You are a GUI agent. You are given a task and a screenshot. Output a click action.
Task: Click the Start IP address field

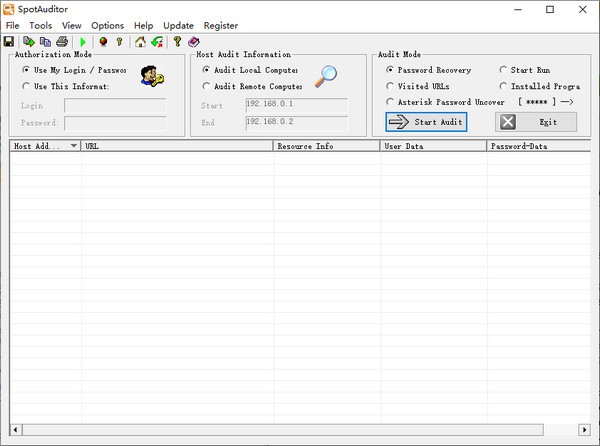[x=297, y=105]
